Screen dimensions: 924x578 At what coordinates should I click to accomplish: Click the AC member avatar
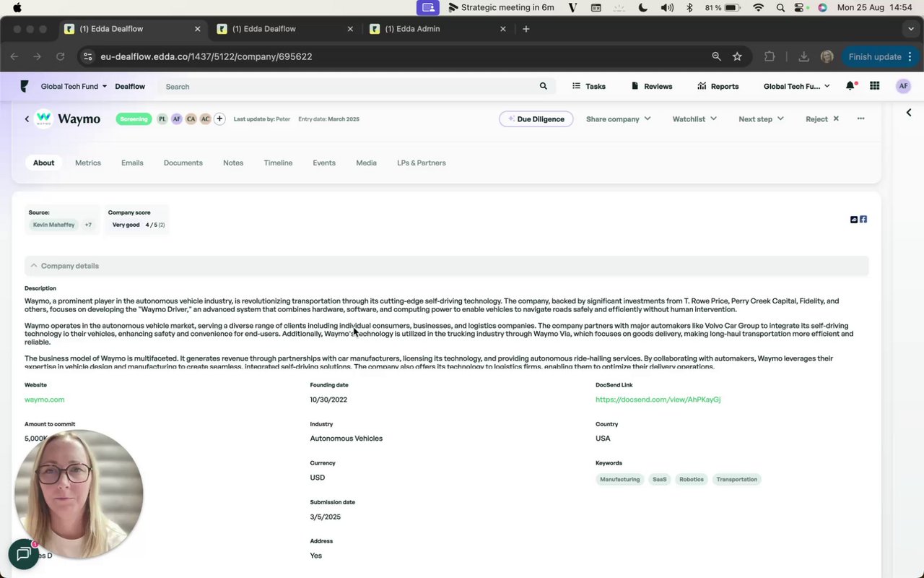[x=205, y=119]
